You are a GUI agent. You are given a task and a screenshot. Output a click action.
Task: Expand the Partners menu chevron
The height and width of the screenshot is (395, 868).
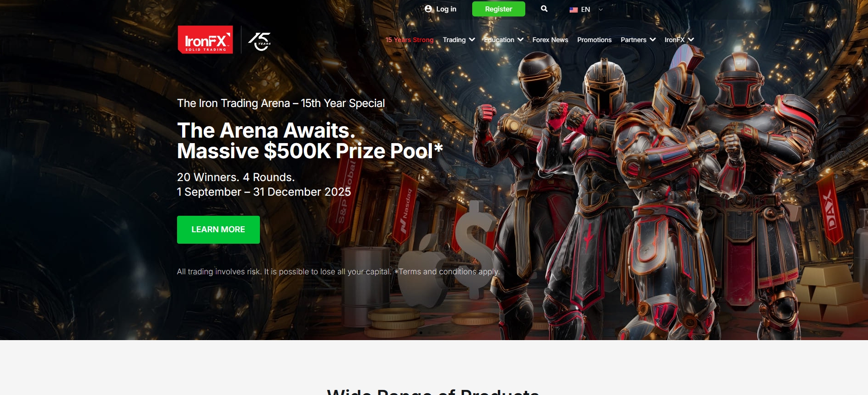(652, 40)
